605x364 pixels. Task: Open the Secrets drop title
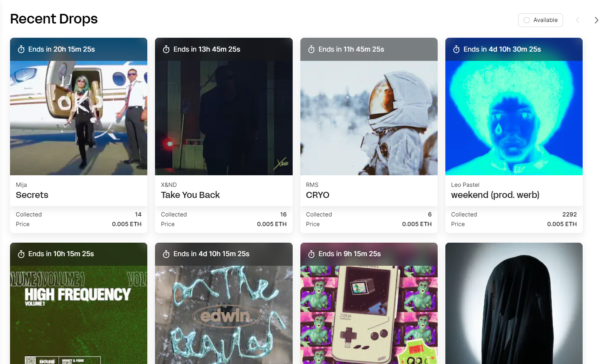pyautogui.click(x=32, y=195)
